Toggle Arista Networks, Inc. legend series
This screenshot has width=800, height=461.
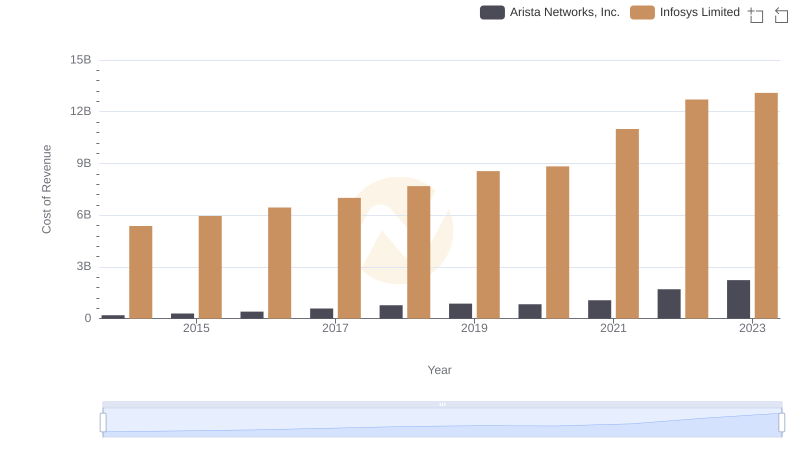tap(549, 12)
